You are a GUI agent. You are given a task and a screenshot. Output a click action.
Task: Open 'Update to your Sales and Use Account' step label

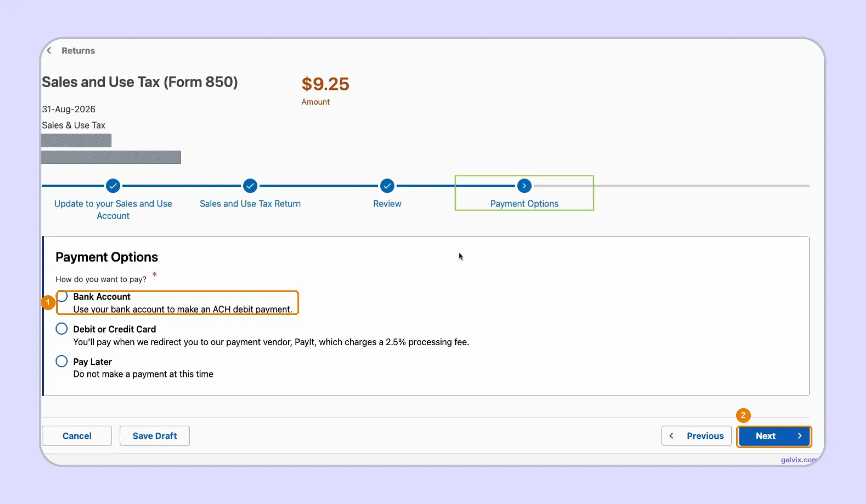(113, 210)
